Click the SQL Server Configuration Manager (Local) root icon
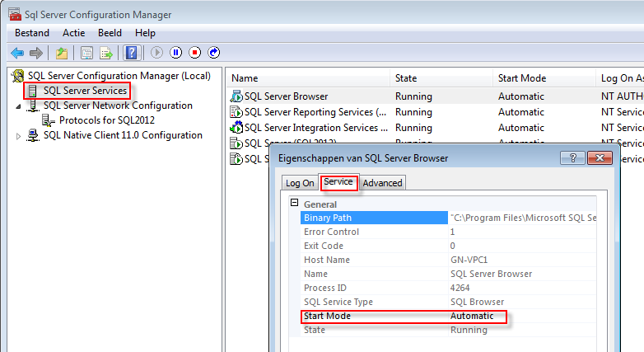This screenshot has width=644, height=352. (x=18, y=76)
